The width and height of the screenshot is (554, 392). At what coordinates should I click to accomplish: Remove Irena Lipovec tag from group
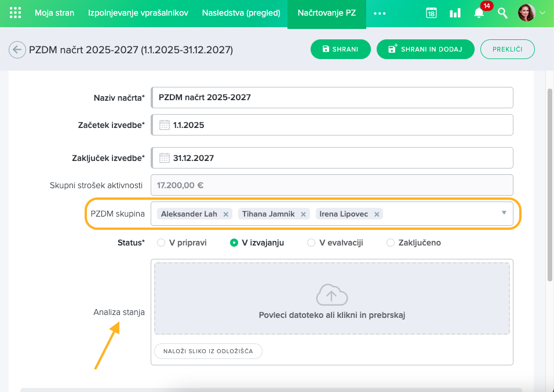click(x=377, y=214)
